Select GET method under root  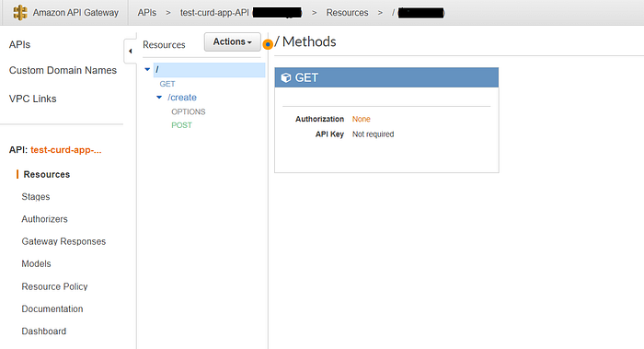(167, 84)
